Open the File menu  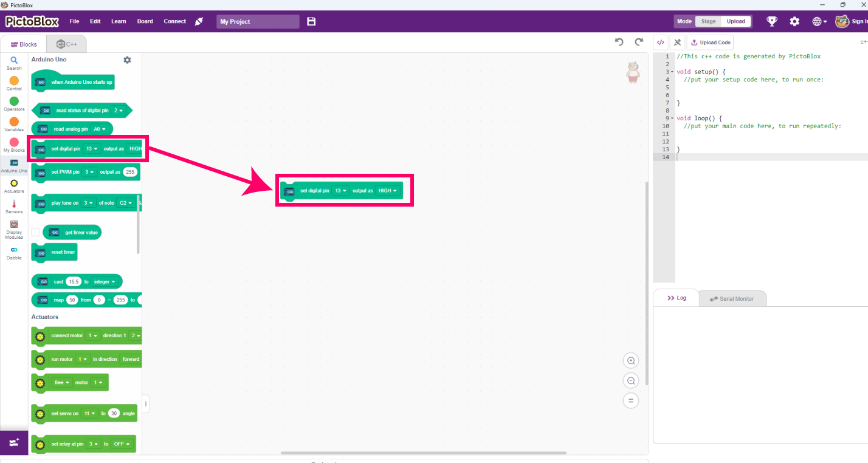(74, 21)
